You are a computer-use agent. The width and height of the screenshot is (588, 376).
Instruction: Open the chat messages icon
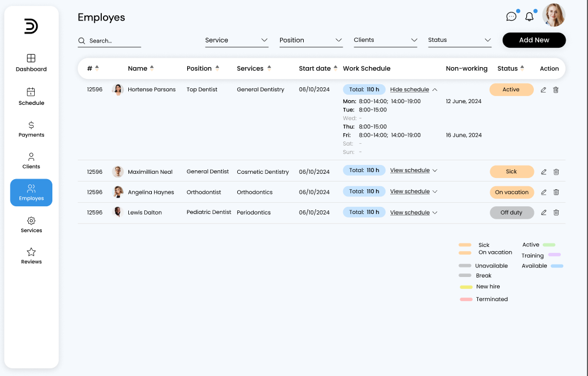(x=511, y=17)
